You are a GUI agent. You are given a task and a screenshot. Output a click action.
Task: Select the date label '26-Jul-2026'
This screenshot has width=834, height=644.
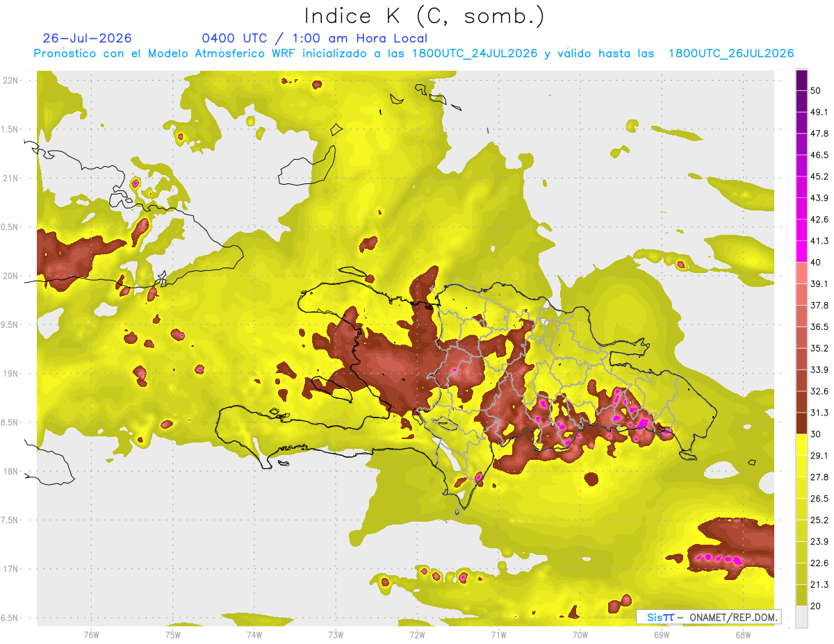coord(87,38)
